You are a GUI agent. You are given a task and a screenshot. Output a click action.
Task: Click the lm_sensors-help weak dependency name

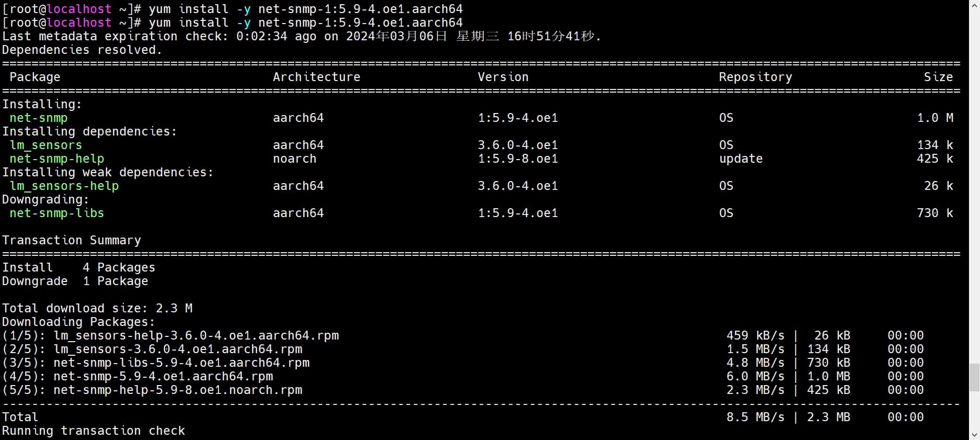(x=64, y=186)
